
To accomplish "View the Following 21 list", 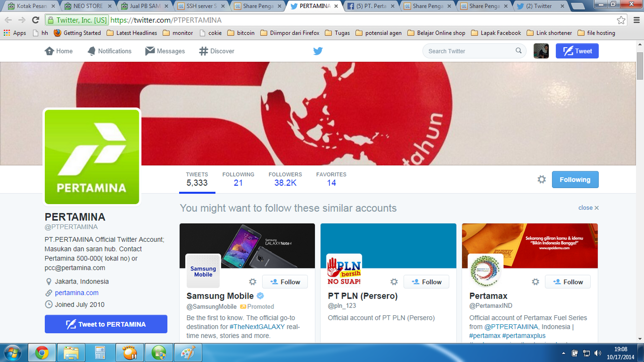I will tap(238, 179).
